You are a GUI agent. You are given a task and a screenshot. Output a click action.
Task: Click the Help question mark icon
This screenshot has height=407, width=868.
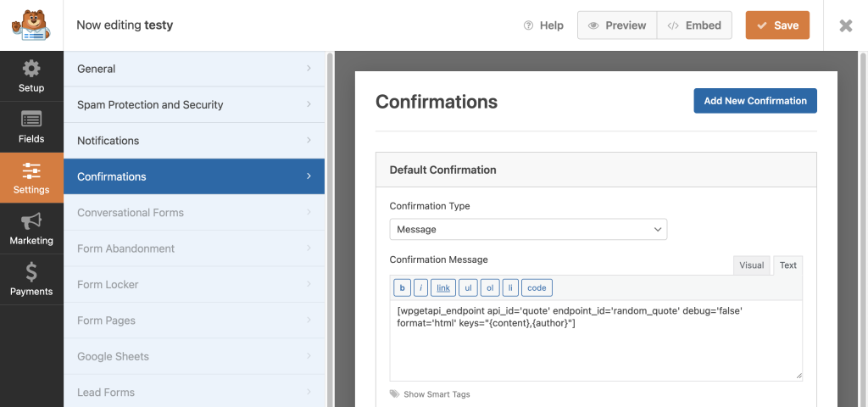(x=528, y=25)
